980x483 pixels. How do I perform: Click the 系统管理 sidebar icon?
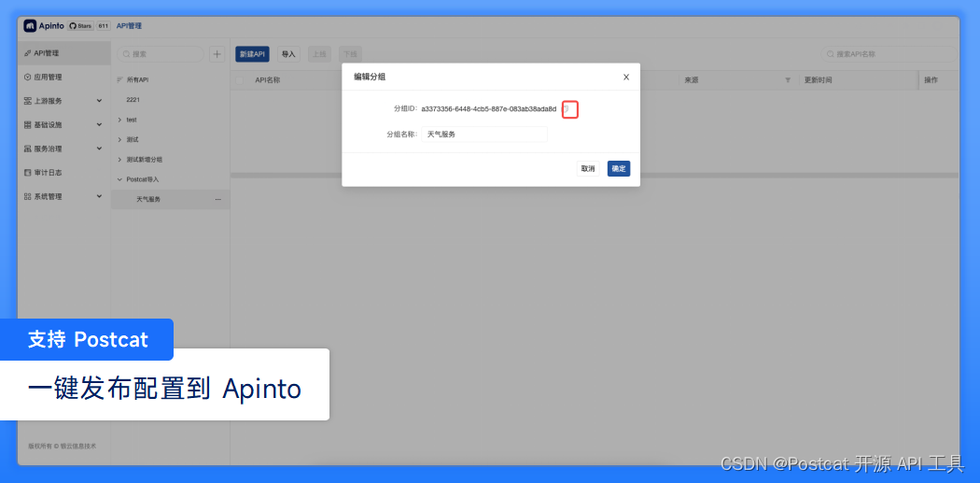click(x=27, y=196)
